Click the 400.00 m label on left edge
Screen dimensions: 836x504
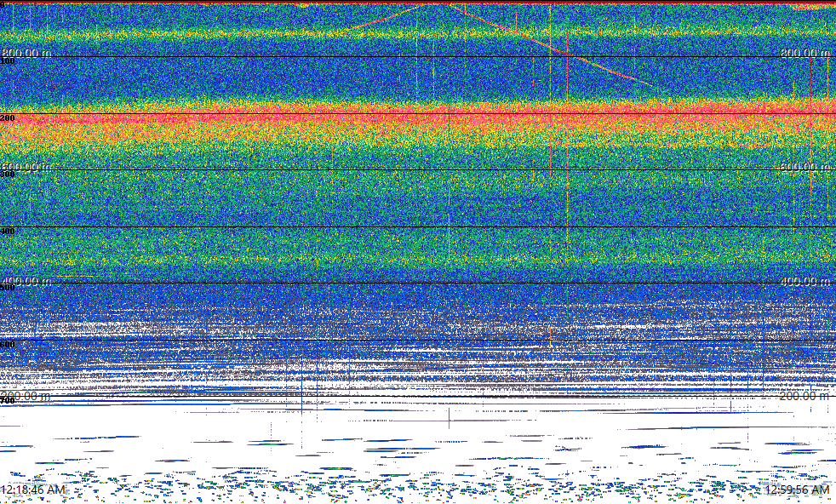click(26, 281)
